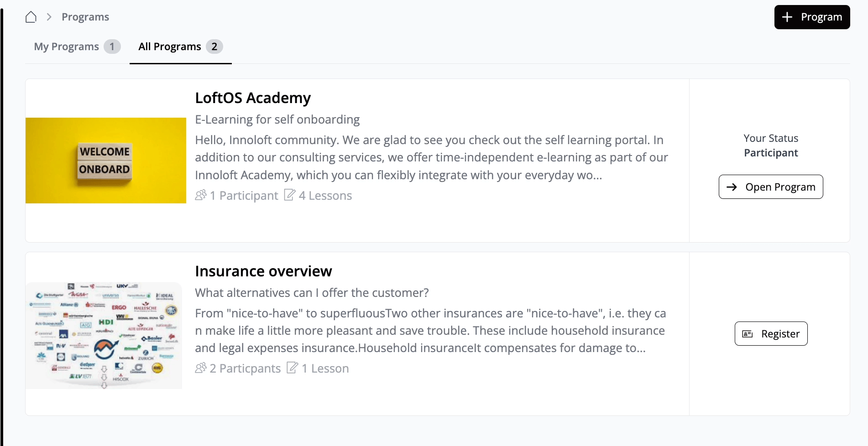868x446 pixels.
Task: Register for the Insurance overview program
Action: [x=771, y=334]
